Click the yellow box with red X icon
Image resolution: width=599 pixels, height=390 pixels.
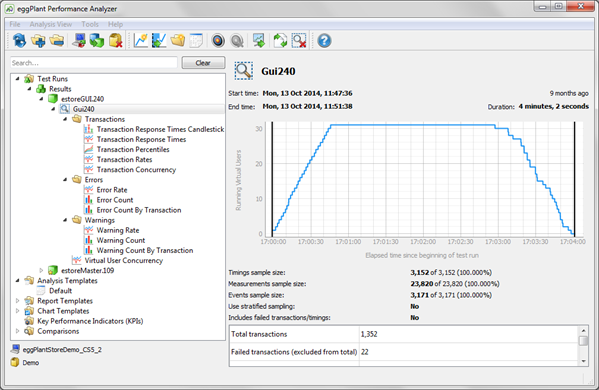pyautogui.click(x=116, y=40)
